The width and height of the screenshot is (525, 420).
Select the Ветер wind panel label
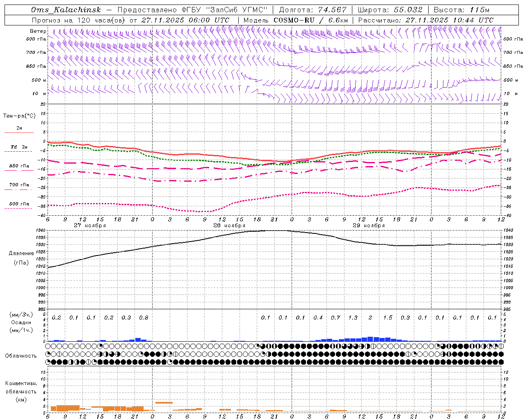point(38,31)
